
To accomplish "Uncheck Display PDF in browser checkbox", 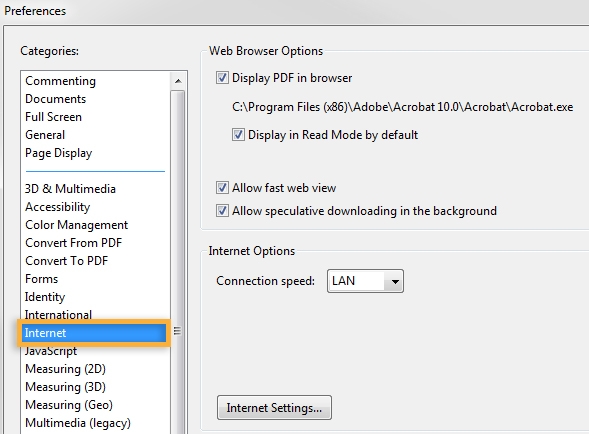I will pyautogui.click(x=222, y=78).
